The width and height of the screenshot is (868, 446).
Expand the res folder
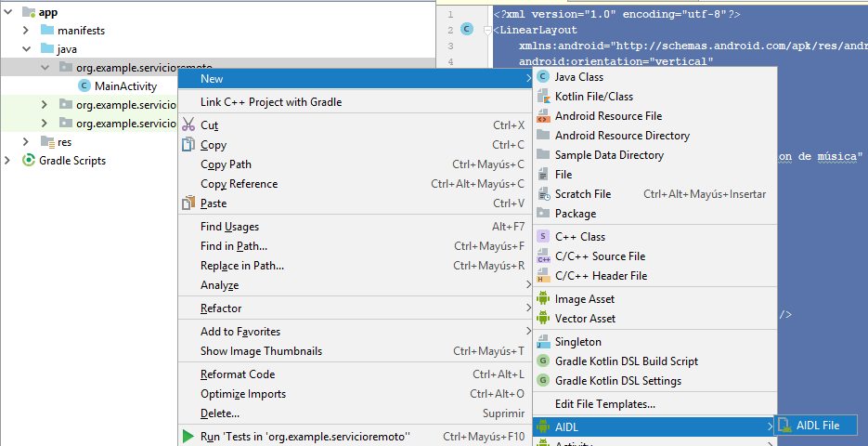pos(27,142)
